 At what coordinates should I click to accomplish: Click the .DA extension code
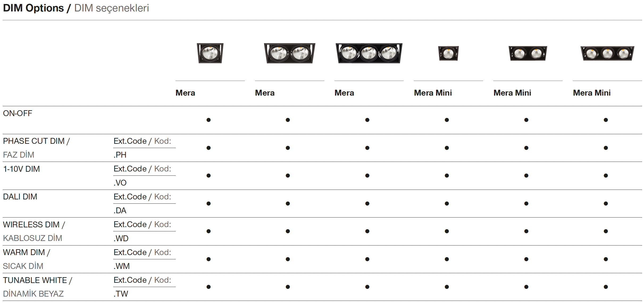pos(120,210)
